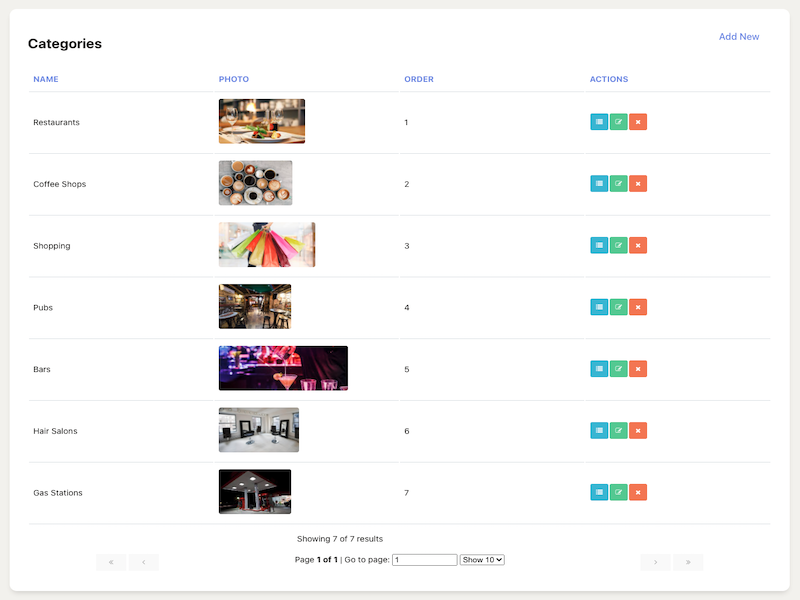Open the Gas Stations photo thumbnail
The image size is (800, 600).
click(x=255, y=492)
